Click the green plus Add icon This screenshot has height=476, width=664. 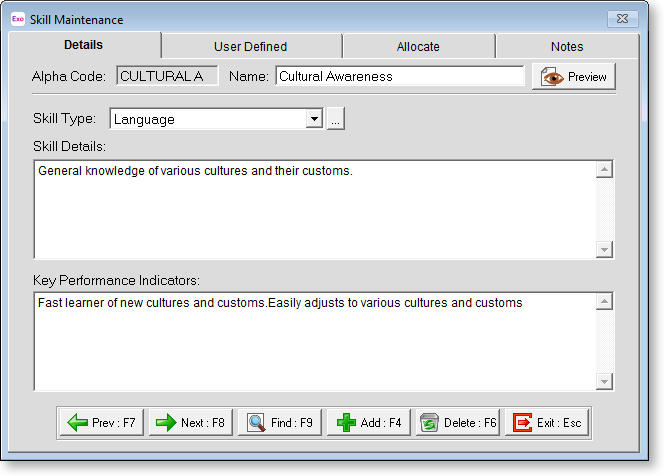346,423
